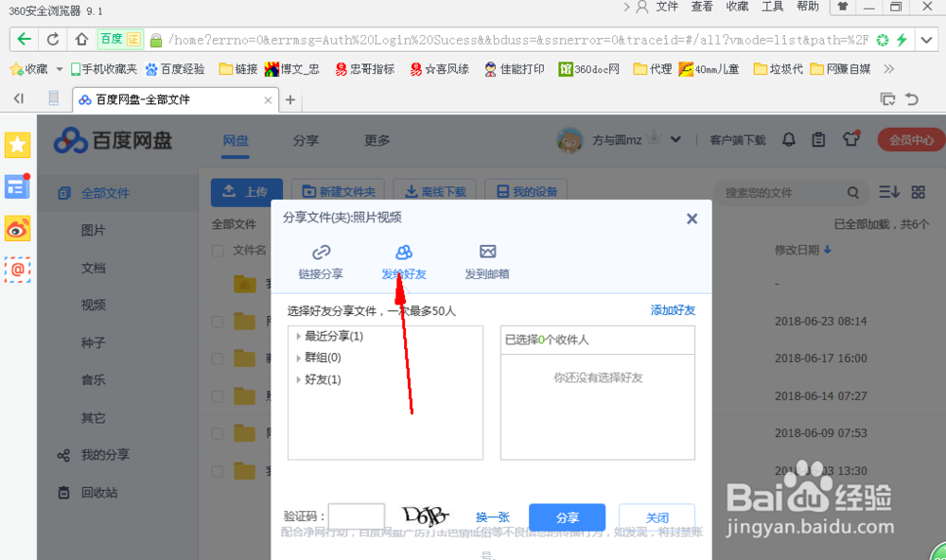Viewport: 946px width, 560px height.
Task: Open the user account dropdown chevron
Action: 675,139
